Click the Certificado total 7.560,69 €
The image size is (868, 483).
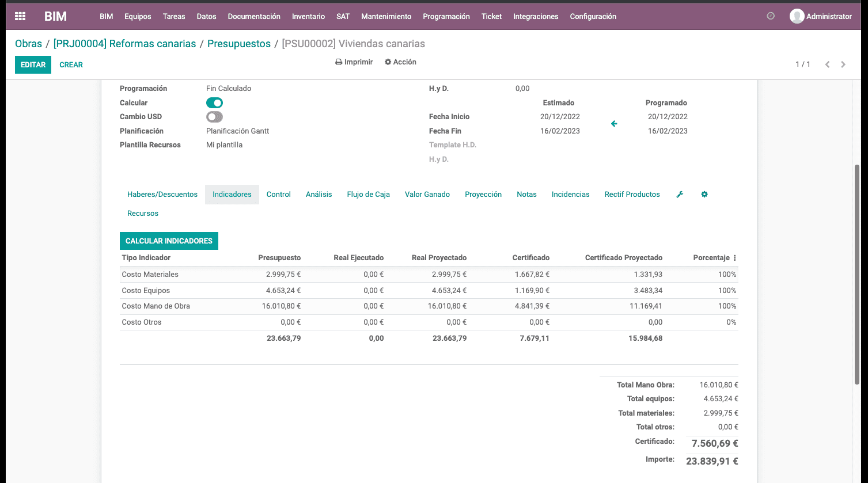715,443
